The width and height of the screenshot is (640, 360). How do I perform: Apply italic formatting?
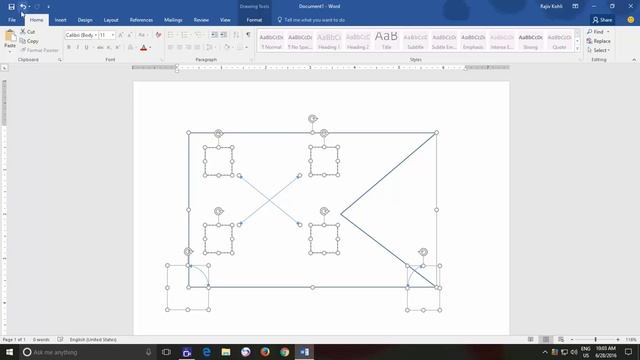coord(78,47)
